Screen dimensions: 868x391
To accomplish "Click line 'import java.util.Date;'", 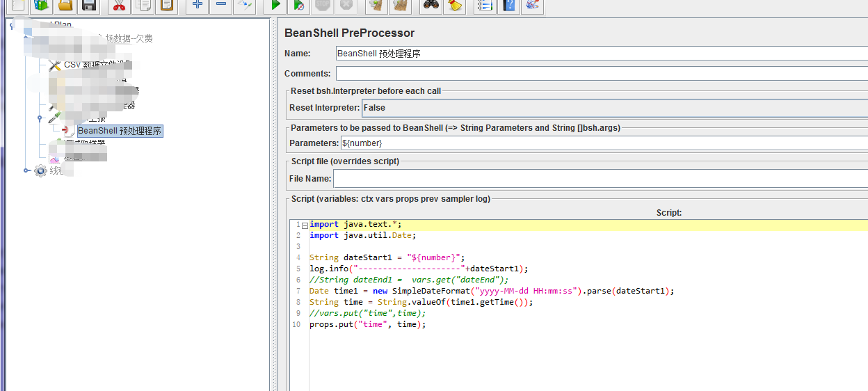I will (x=362, y=235).
